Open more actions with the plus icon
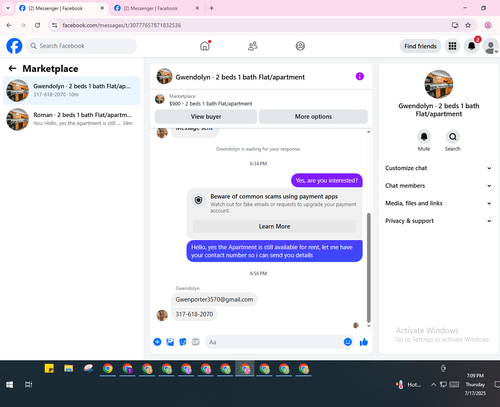The height and width of the screenshot is (407, 500). [157, 342]
